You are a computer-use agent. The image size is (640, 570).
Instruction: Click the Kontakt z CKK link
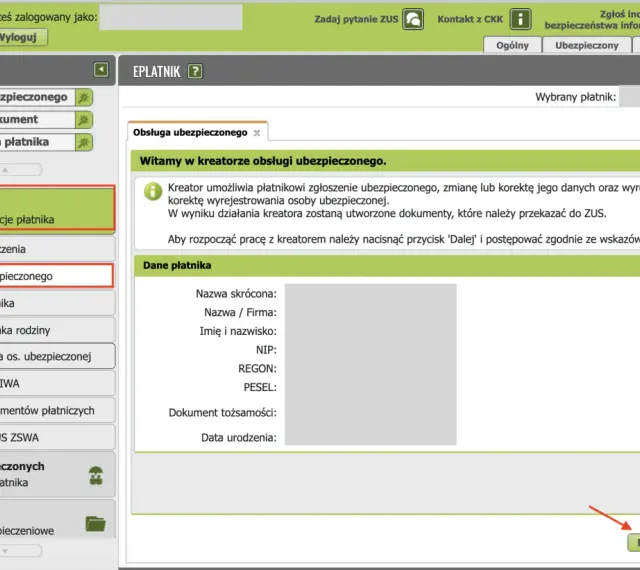click(470, 19)
